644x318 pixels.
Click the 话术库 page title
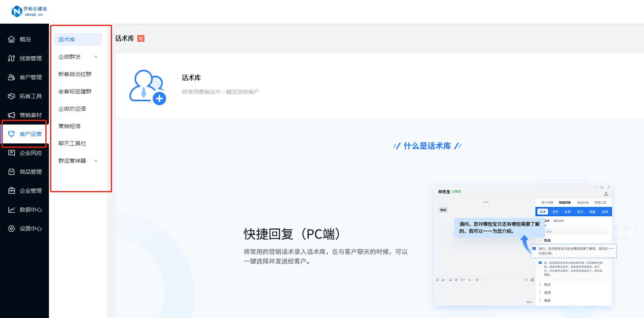[125, 39]
